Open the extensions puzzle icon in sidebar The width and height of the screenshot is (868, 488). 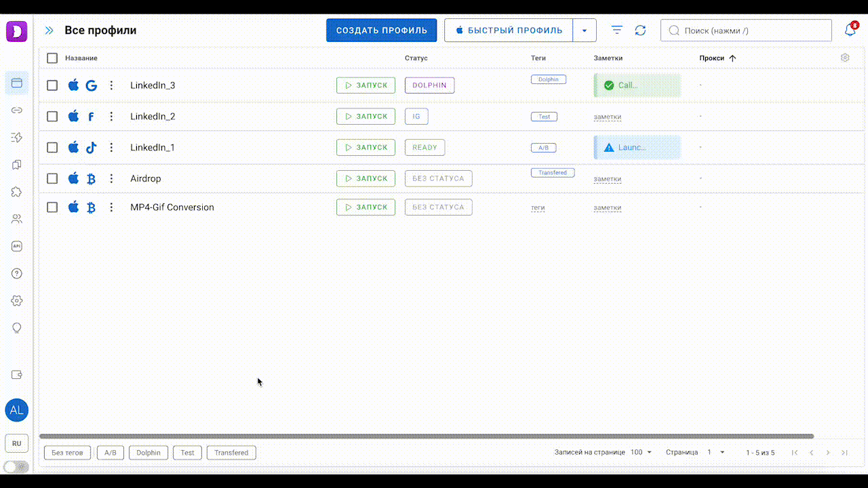pyautogui.click(x=17, y=192)
